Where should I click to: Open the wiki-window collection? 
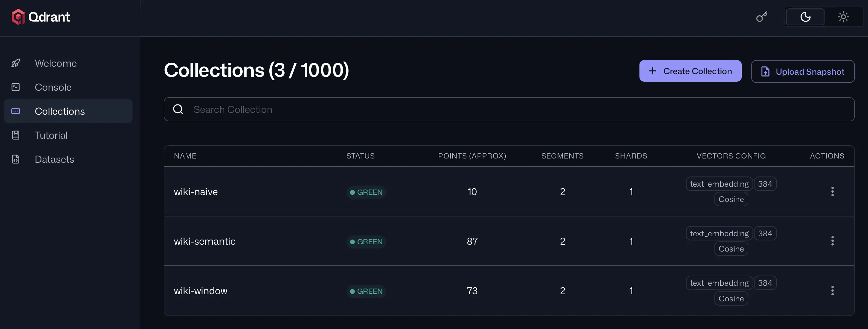tap(200, 291)
